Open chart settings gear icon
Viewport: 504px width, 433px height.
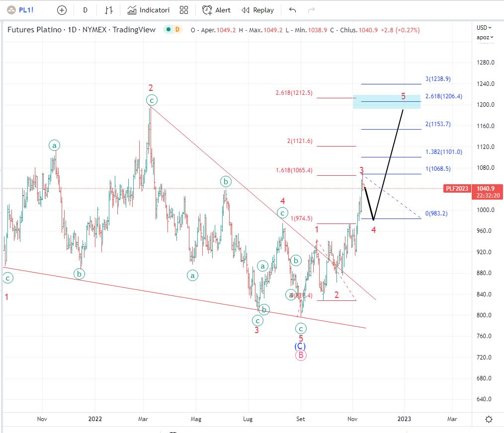tap(489, 419)
